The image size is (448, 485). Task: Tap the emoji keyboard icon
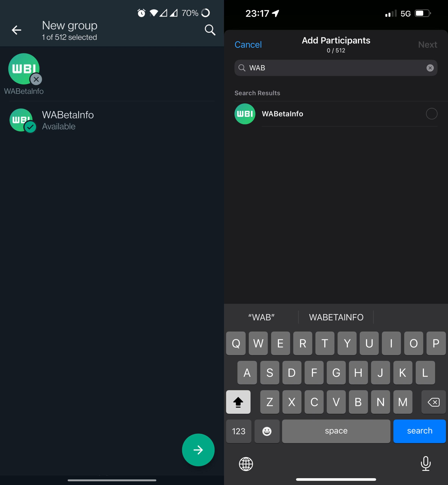(x=268, y=430)
